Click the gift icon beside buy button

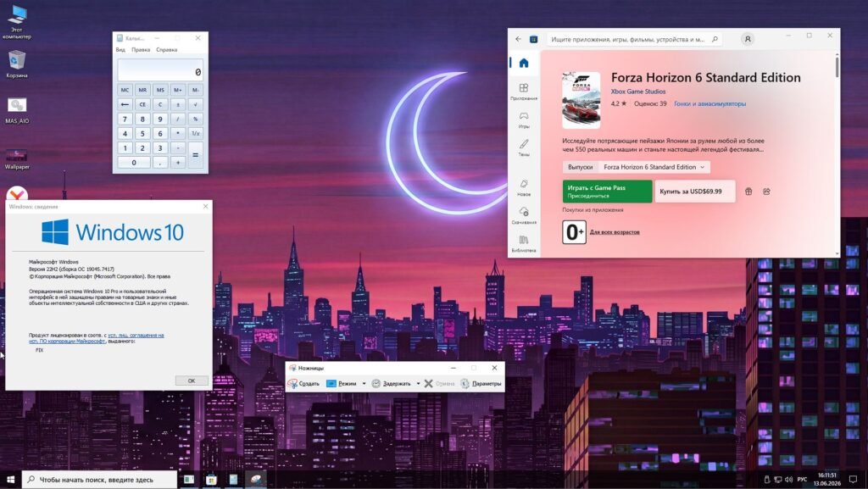click(748, 192)
